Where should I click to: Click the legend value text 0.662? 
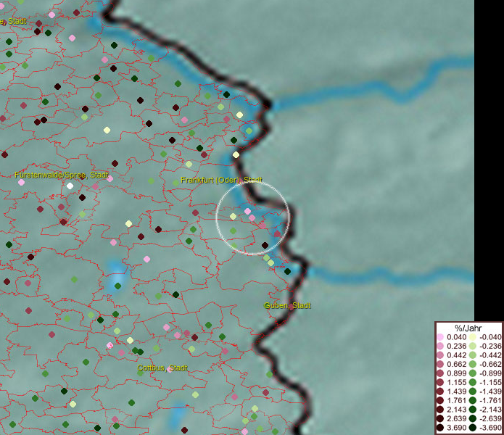(456, 365)
